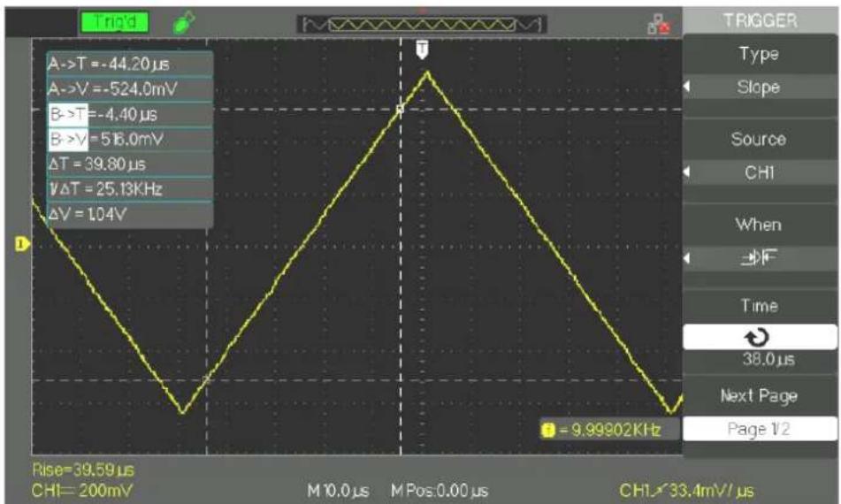Click the green Trig'd status indicator

[114, 22]
